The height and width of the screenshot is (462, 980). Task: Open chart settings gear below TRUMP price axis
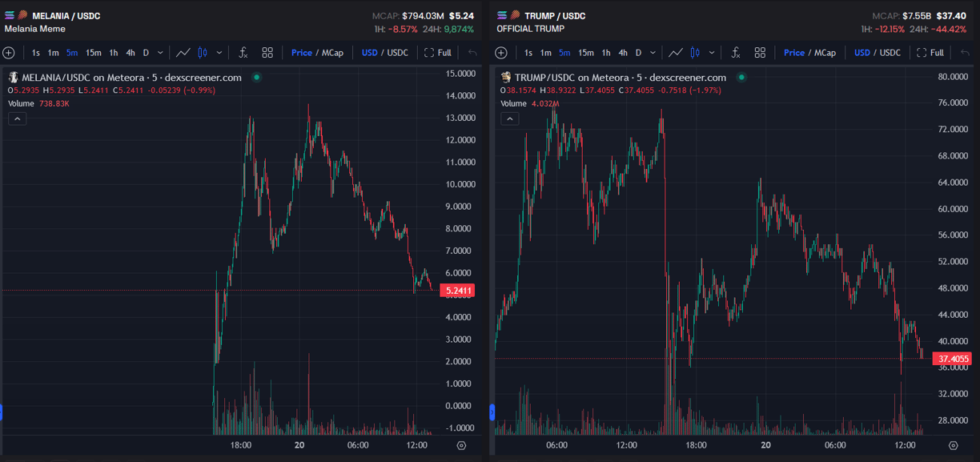point(953,445)
